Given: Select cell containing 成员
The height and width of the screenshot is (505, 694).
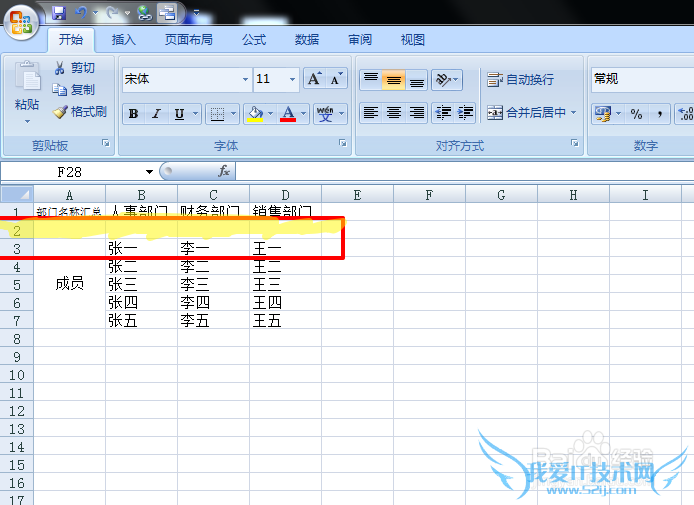Looking at the screenshot, I should (69, 283).
